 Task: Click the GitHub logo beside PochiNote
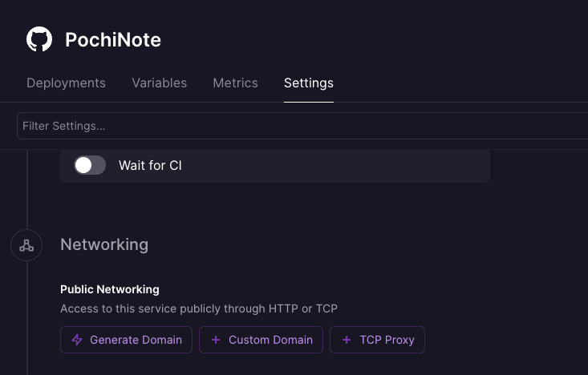39,39
